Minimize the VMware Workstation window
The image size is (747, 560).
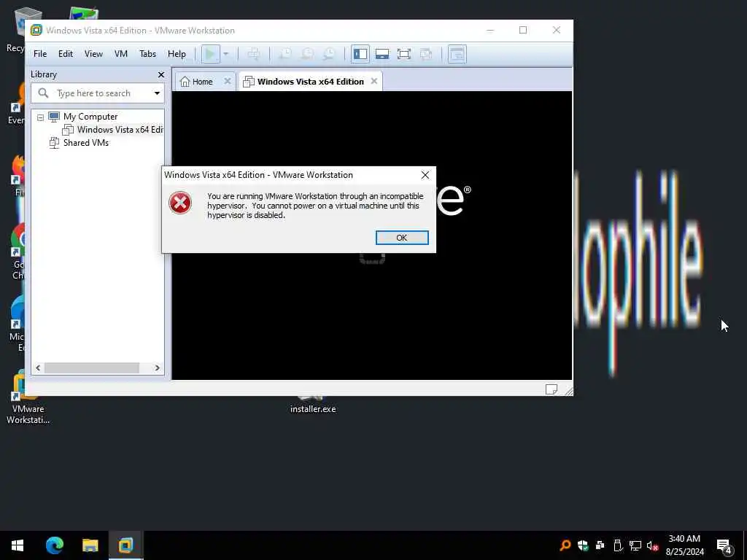point(489,30)
